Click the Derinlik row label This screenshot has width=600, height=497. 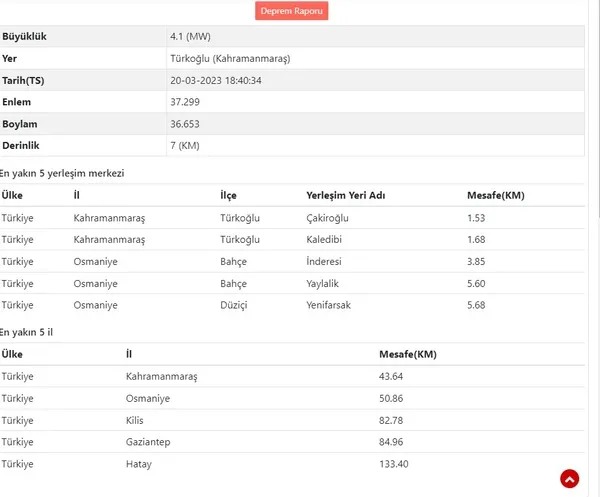pos(21,146)
